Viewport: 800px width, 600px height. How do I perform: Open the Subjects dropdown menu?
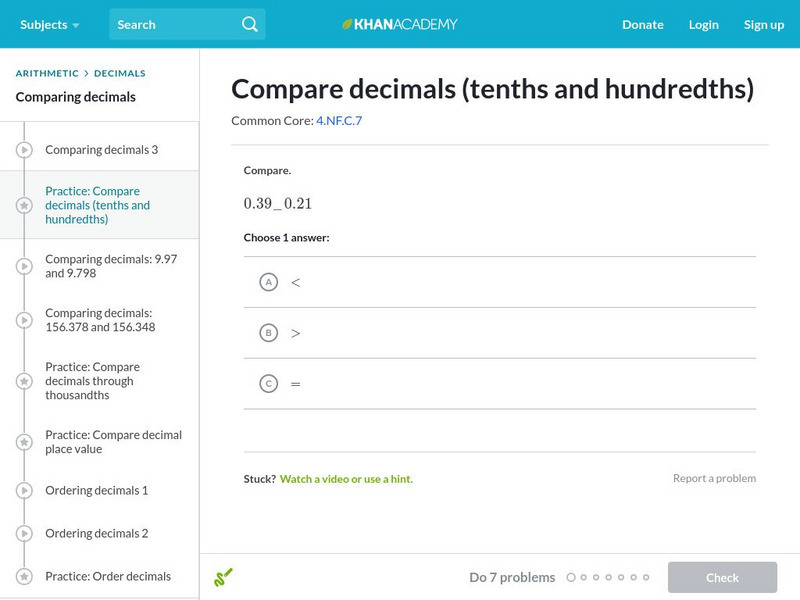[49, 24]
